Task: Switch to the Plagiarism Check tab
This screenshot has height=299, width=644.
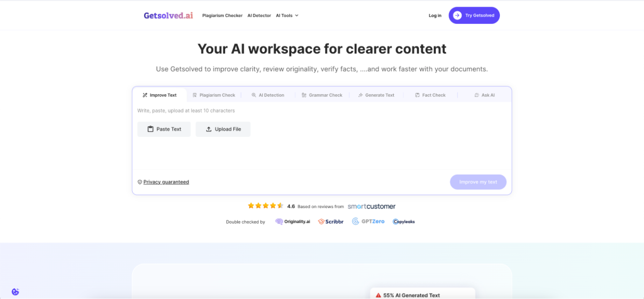Action: click(x=214, y=95)
